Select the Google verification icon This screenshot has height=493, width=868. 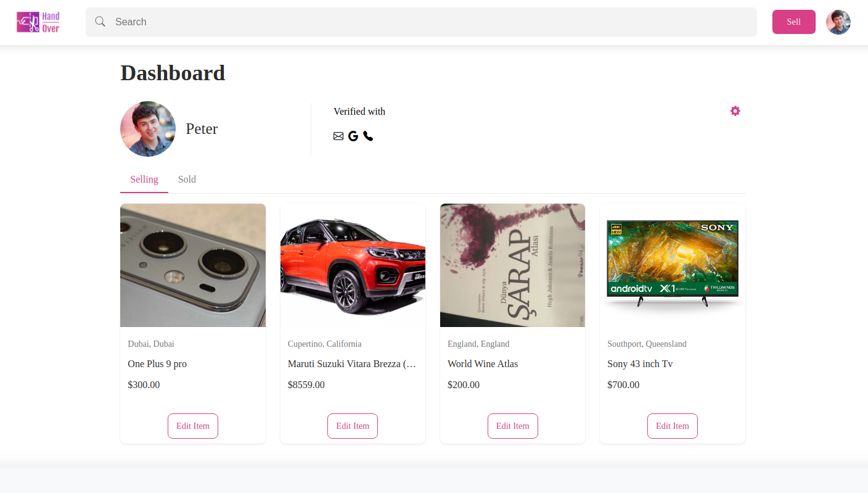[x=353, y=136]
